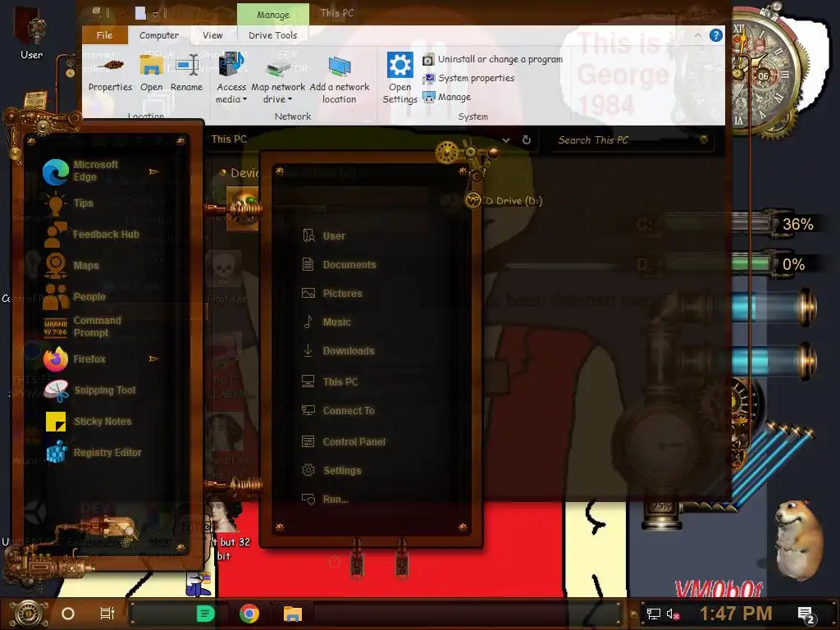
Task: Click the steampunk Start button
Action: (28, 614)
